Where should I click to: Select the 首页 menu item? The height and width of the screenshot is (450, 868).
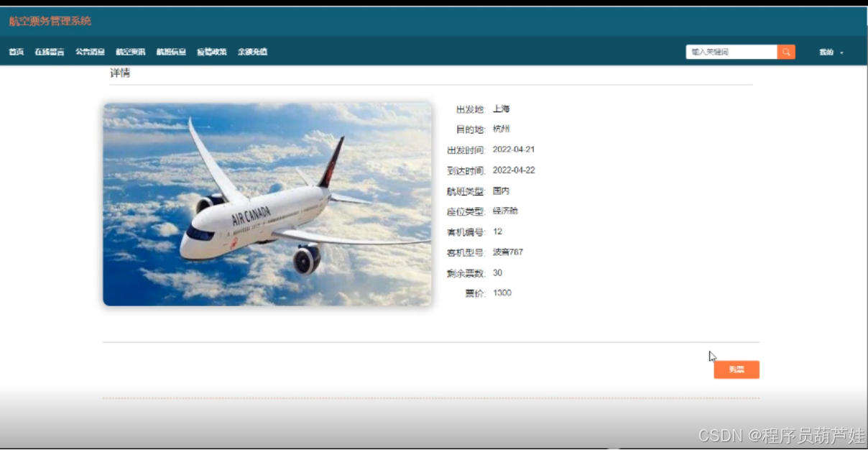pos(15,51)
